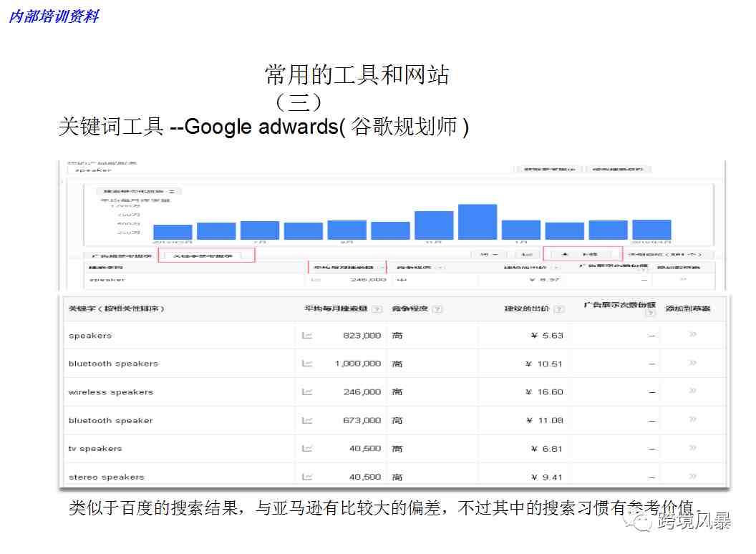The width and height of the screenshot is (756, 554).
Task: Click help icon beside 平均每月搜索量 header
Action: pyautogui.click(x=377, y=309)
